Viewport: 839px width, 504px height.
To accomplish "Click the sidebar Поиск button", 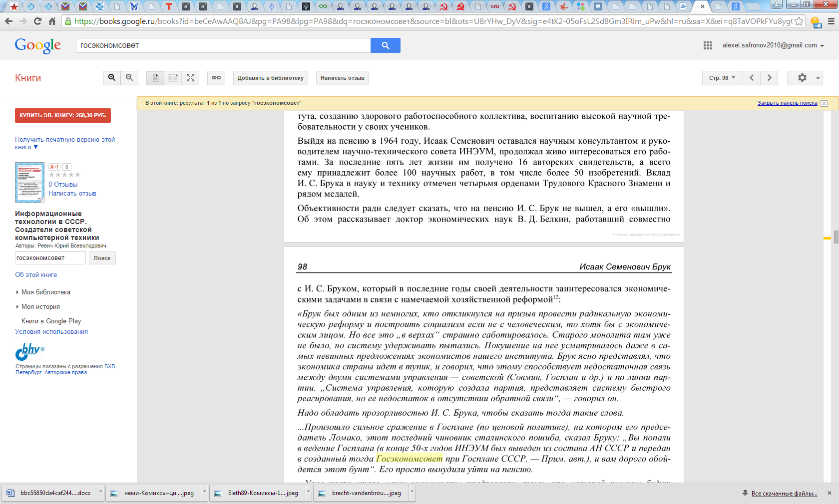I will [102, 258].
